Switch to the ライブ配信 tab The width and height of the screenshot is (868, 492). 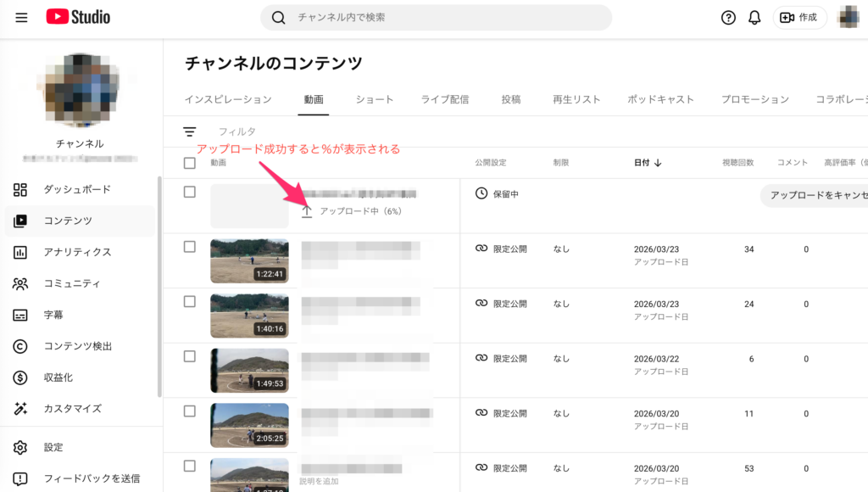(445, 99)
